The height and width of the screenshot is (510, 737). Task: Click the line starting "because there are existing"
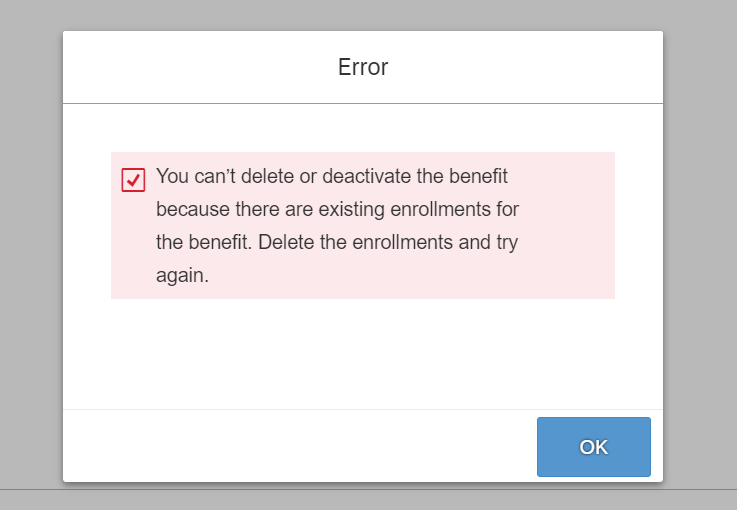pyautogui.click(x=337, y=209)
